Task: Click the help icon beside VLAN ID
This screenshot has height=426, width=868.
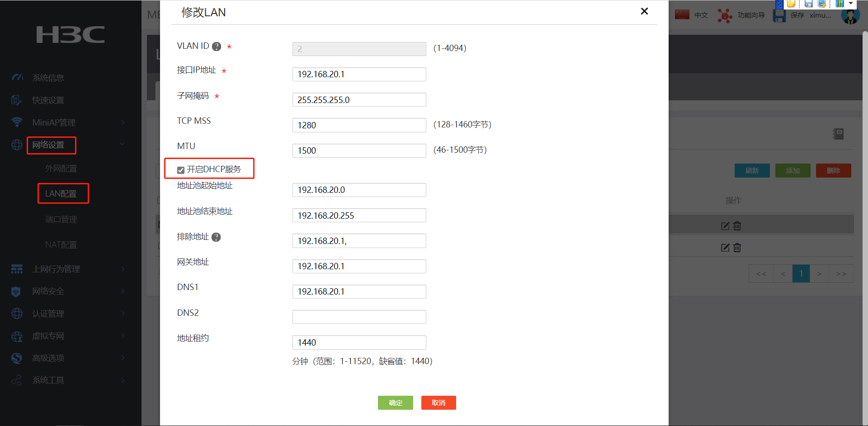Action: pos(217,47)
